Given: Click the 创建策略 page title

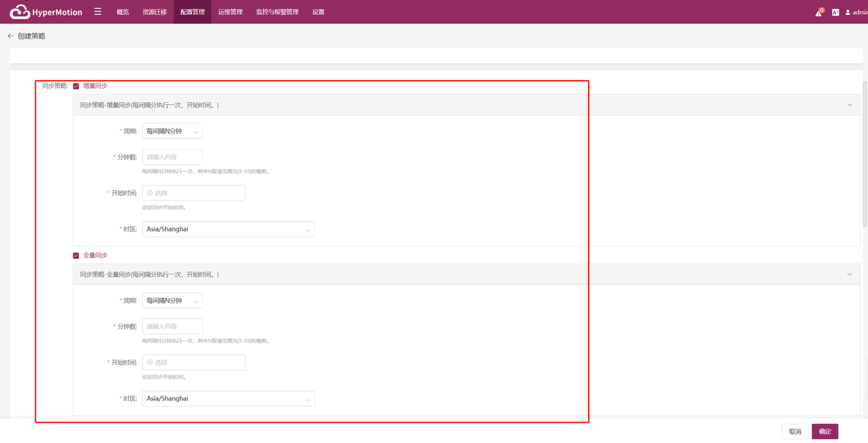Looking at the screenshot, I should click(32, 36).
